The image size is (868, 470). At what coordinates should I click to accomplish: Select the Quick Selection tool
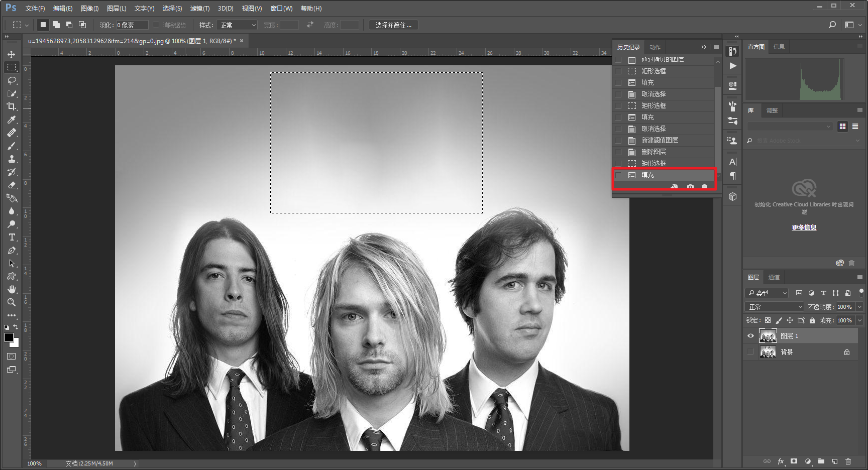12,93
